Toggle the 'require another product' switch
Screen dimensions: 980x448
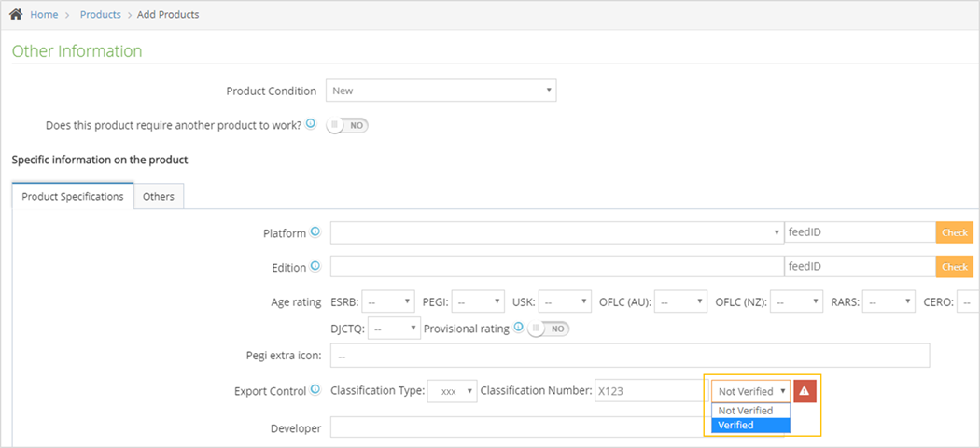pos(347,125)
